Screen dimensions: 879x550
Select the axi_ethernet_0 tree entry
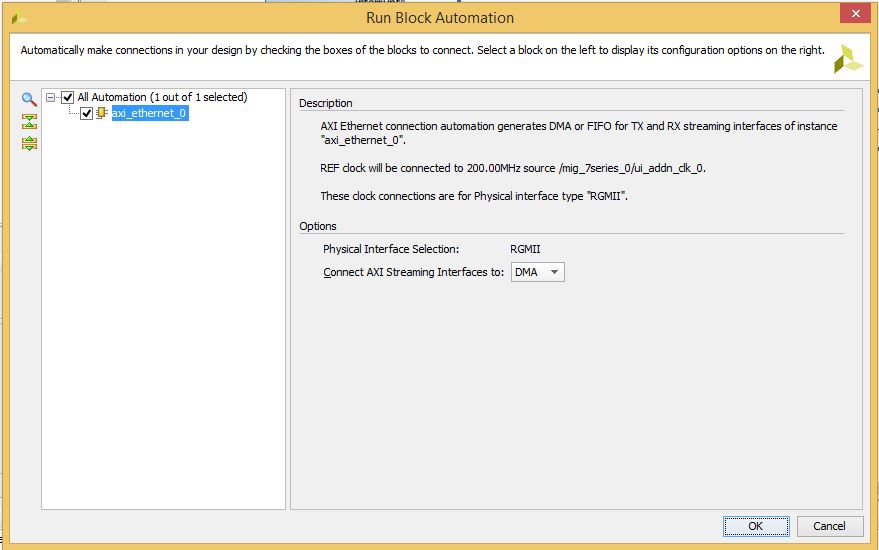[149, 113]
